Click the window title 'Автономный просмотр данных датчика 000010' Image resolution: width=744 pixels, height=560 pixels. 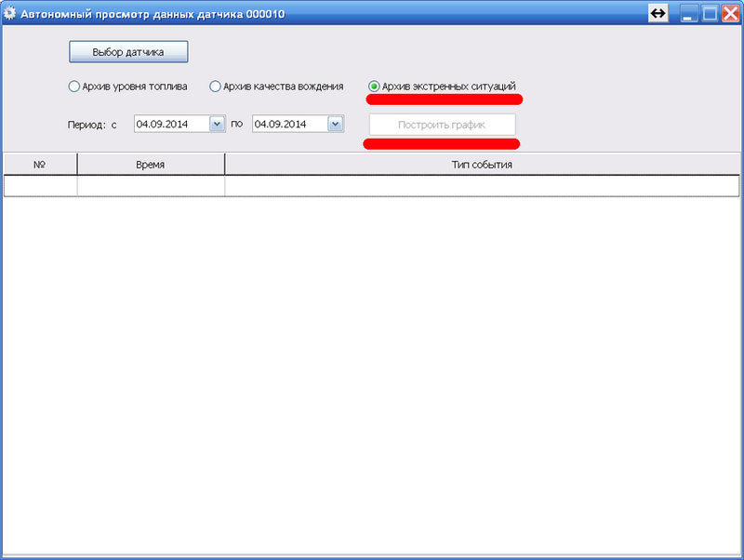point(153,14)
